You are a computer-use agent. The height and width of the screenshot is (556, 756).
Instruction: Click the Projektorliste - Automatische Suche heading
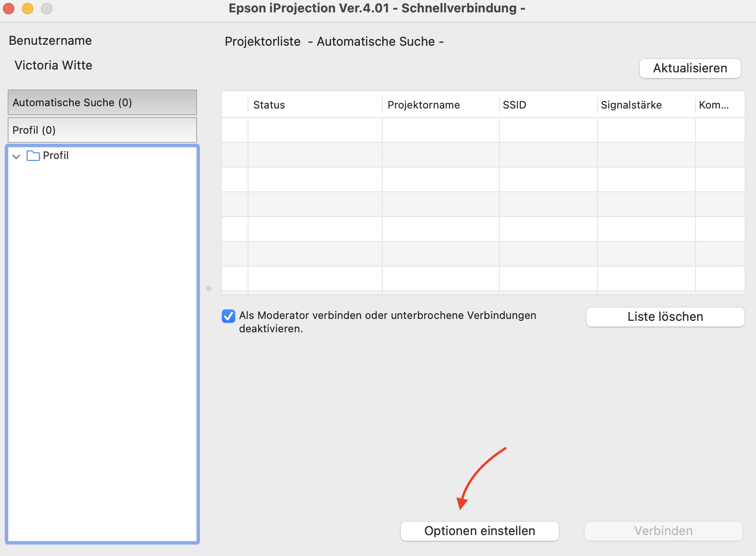tap(334, 41)
